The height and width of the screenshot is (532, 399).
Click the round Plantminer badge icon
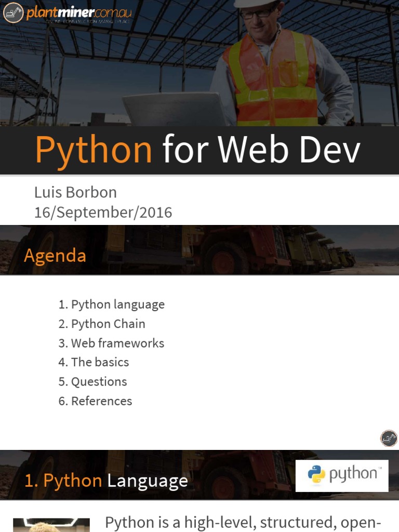point(388,438)
